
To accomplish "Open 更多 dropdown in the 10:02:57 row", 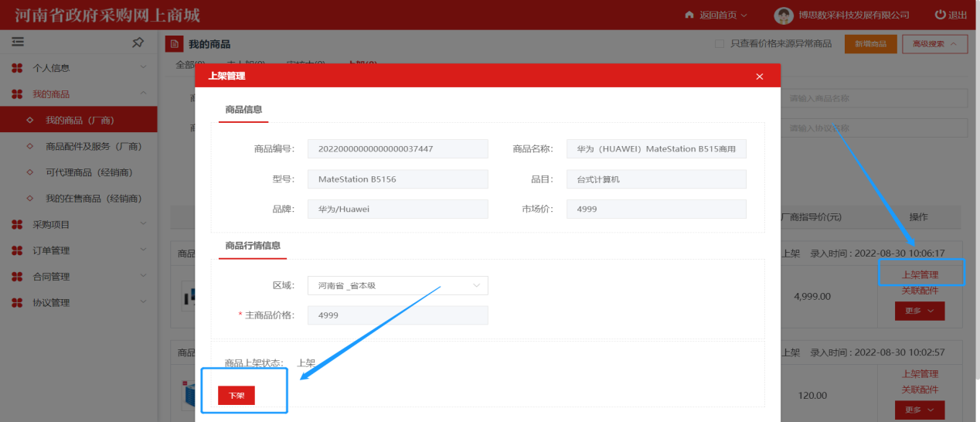I will click(920, 410).
